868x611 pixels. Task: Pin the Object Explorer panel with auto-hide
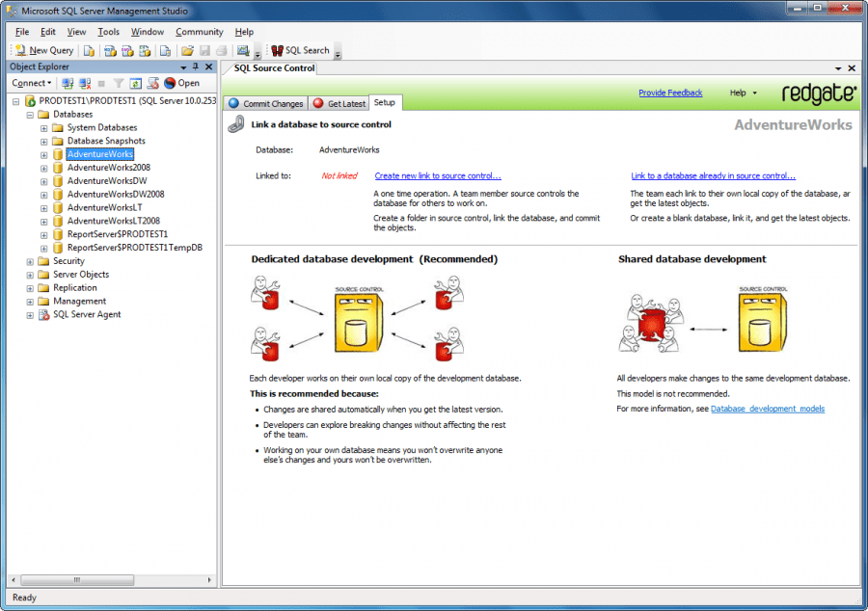[x=196, y=66]
